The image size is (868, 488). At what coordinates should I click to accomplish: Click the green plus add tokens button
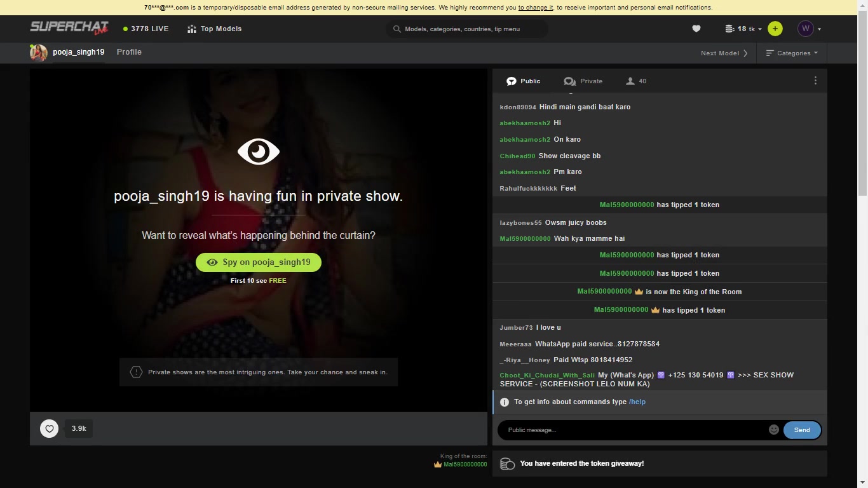[x=775, y=29]
